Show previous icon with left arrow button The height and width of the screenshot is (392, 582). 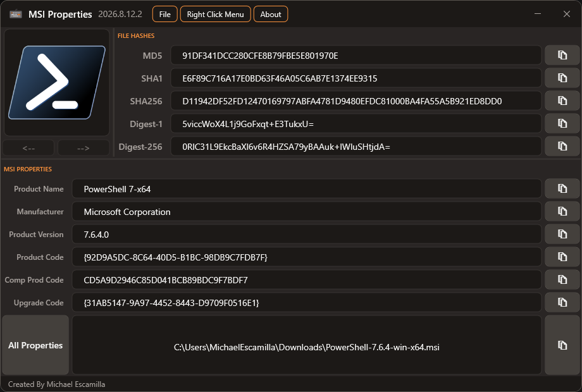pyautogui.click(x=28, y=148)
